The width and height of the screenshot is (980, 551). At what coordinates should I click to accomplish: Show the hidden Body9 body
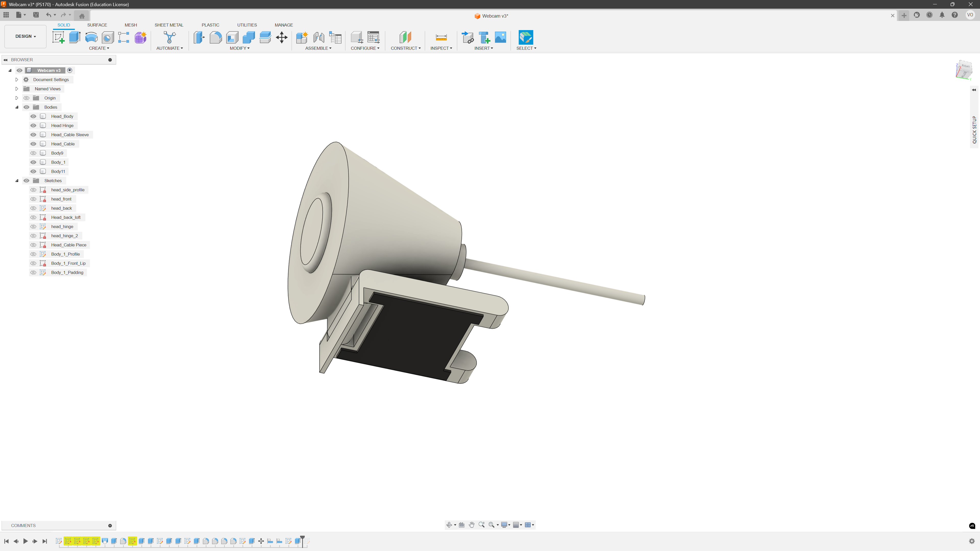click(x=33, y=153)
